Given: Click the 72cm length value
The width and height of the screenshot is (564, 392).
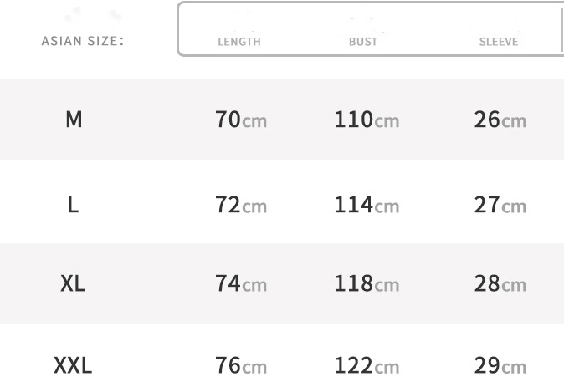Looking at the screenshot, I should [x=241, y=205].
